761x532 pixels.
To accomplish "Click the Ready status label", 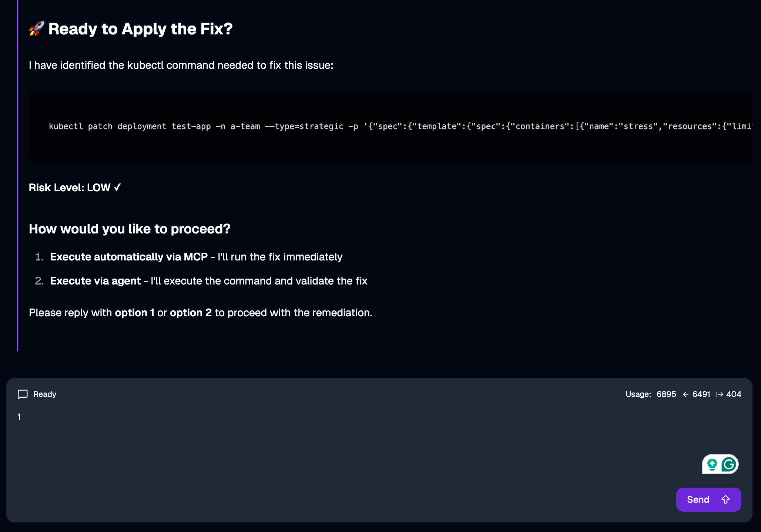I will (x=45, y=394).
